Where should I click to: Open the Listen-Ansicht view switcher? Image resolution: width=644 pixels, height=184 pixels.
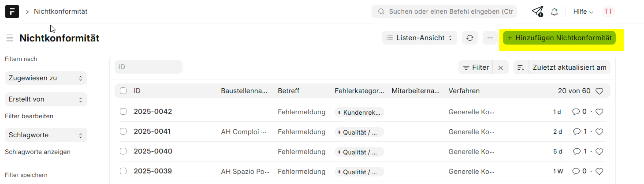tap(420, 38)
